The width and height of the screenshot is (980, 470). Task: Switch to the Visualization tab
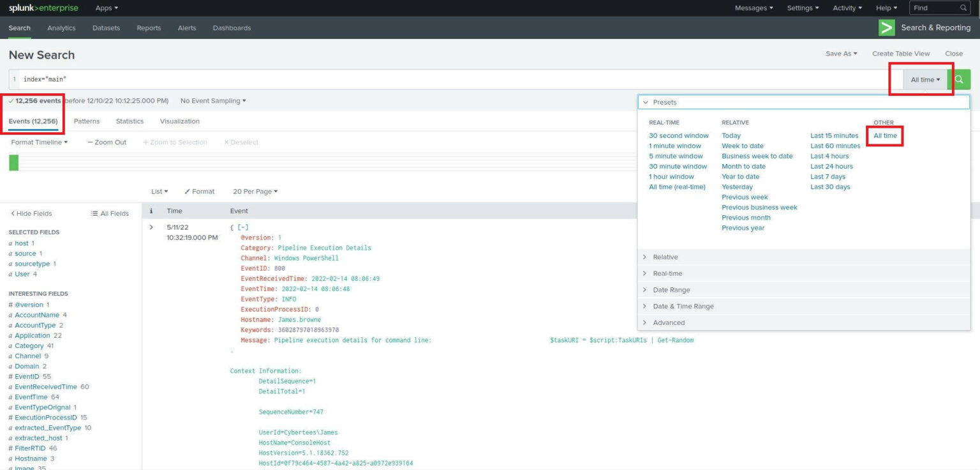[x=179, y=121]
